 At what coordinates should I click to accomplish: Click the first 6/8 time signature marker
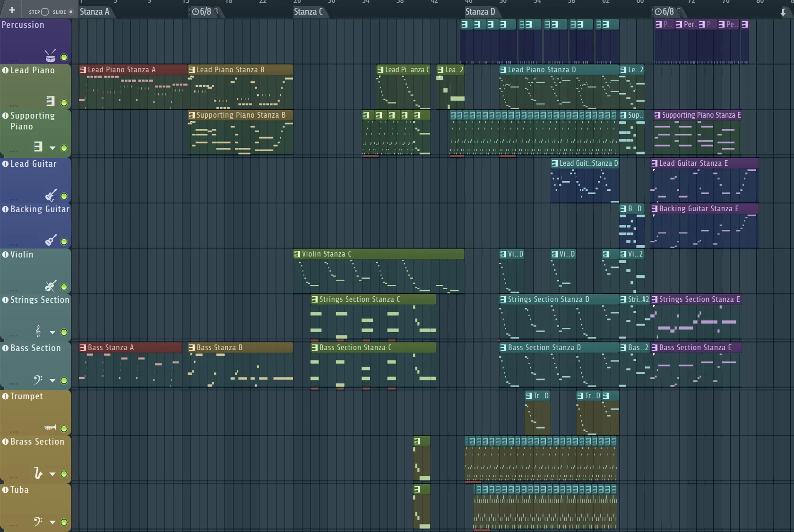(x=202, y=12)
